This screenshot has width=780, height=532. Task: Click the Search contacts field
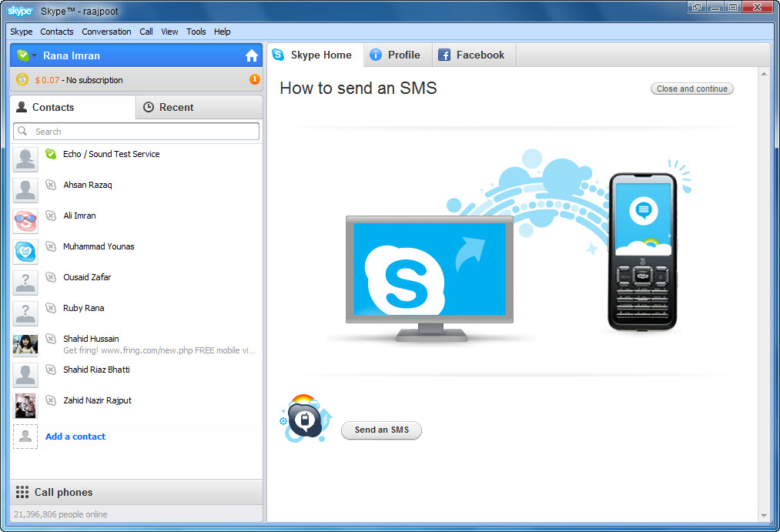[136, 131]
